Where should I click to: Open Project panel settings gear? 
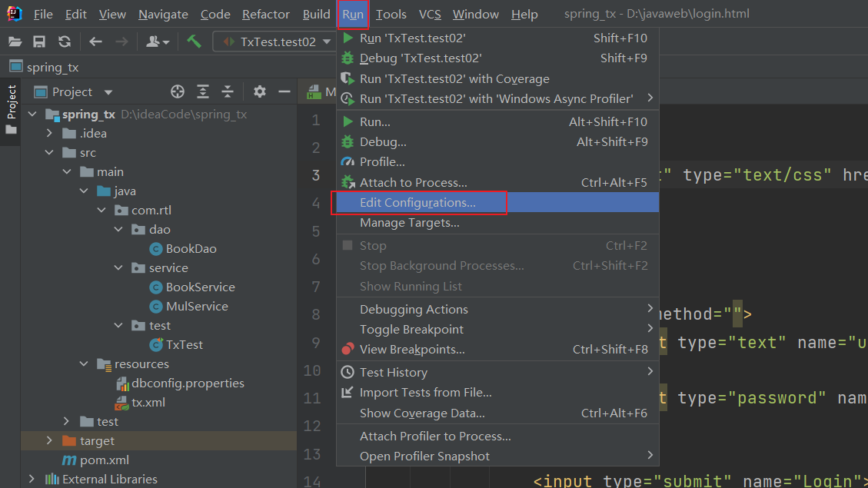click(x=260, y=92)
